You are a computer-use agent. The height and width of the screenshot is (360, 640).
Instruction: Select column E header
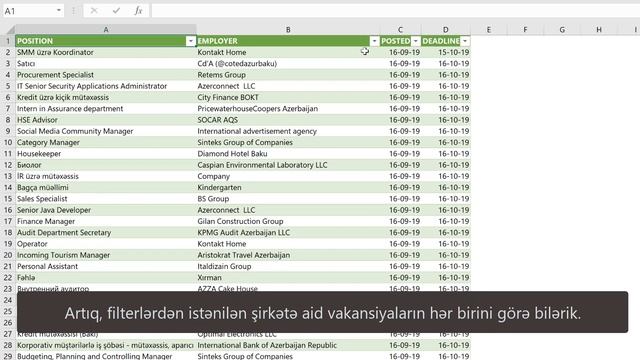click(x=489, y=29)
